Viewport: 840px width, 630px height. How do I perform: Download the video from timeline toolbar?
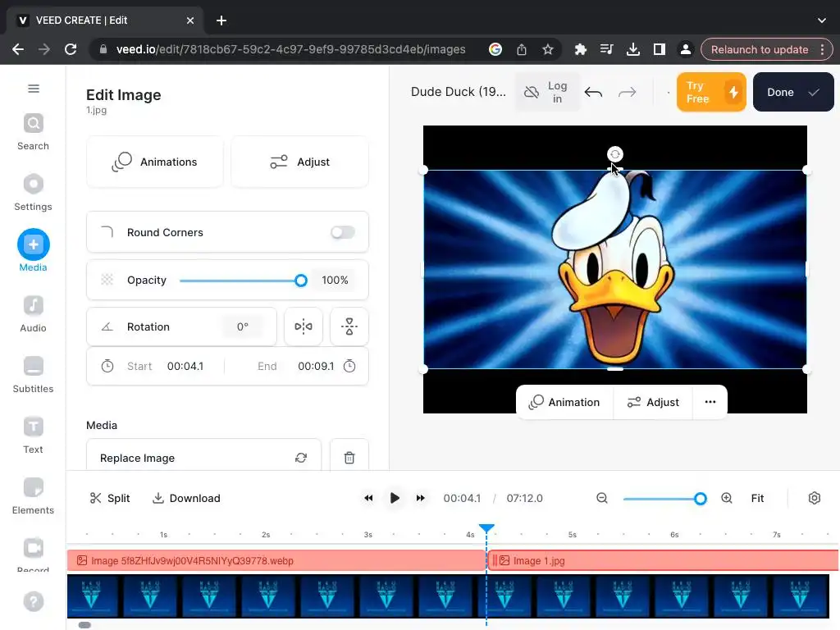point(186,498)
